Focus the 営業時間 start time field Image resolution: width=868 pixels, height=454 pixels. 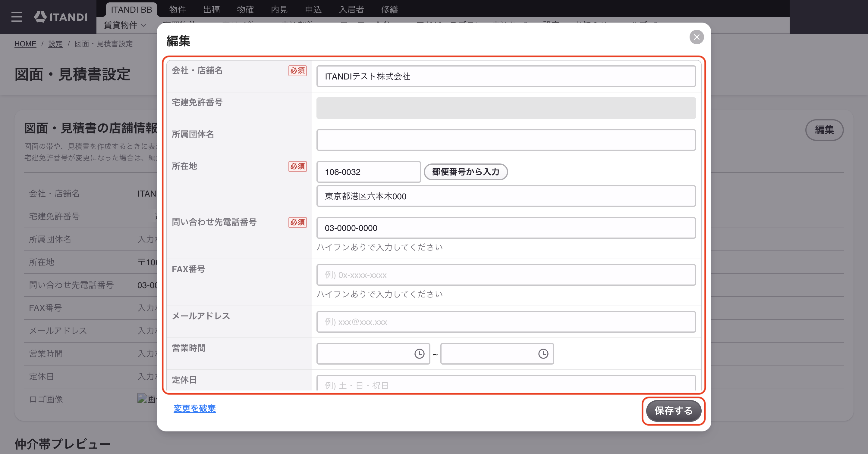[373, 354]
